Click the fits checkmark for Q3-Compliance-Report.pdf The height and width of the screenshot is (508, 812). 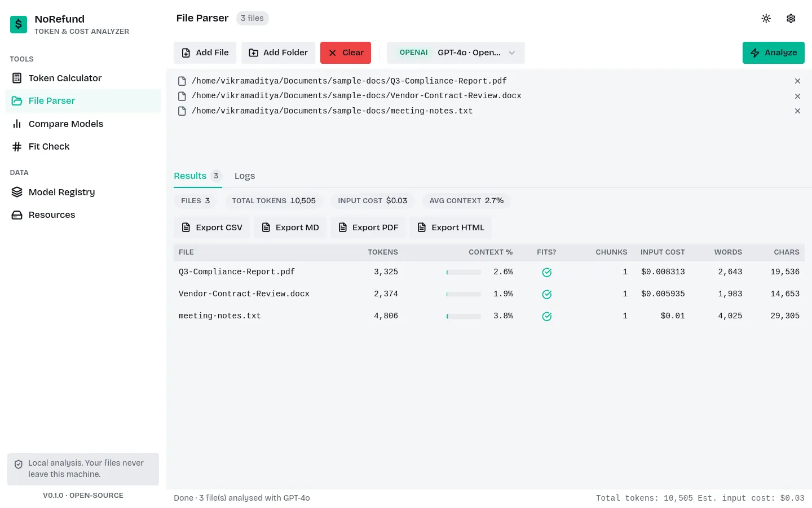pyautogui.click(x=546, y=273)
